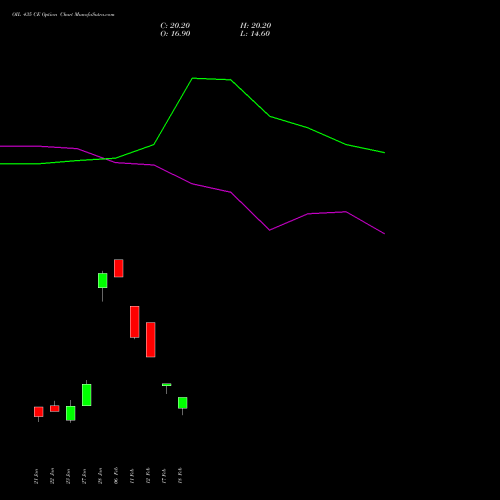Click the thin green candlestick above '17 Feb'

pos(167,385)
